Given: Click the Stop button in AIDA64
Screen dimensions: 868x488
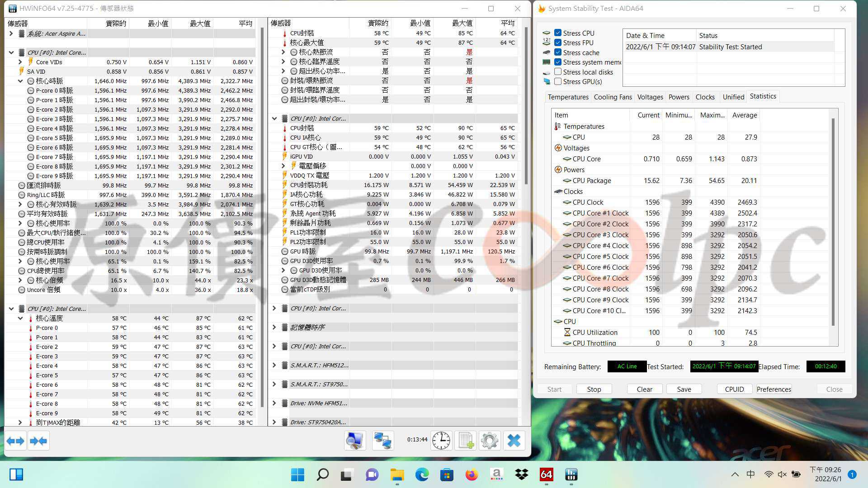Looking at the screenshot, I should click(x=594, y=389).
